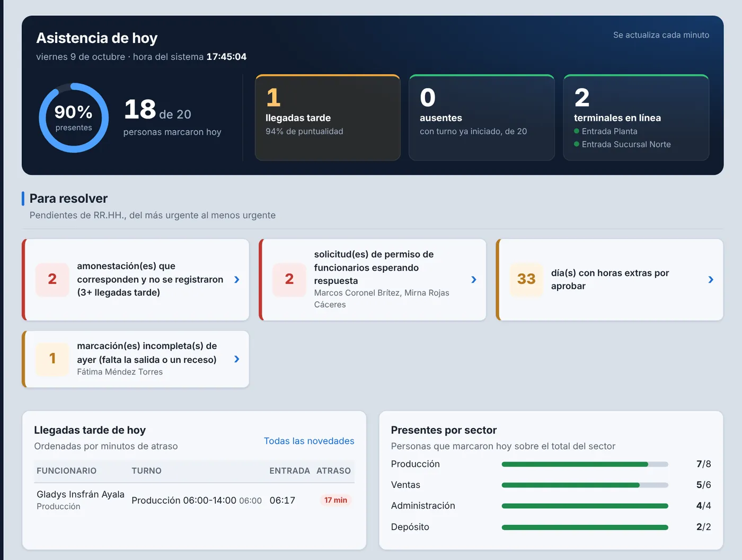Click the FUNCIONARIO column header
The image size is (742, 560).
[66, 471]
